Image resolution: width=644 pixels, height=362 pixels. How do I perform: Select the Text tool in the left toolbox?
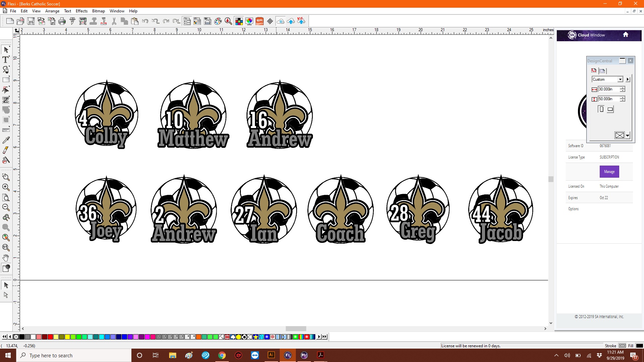pos(6,60)
